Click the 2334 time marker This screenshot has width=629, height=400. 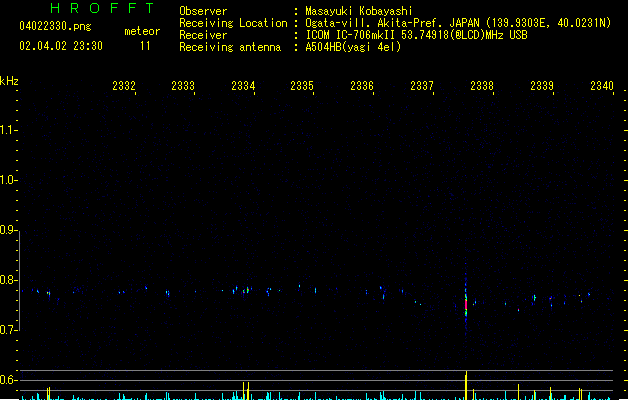point(243,86)
